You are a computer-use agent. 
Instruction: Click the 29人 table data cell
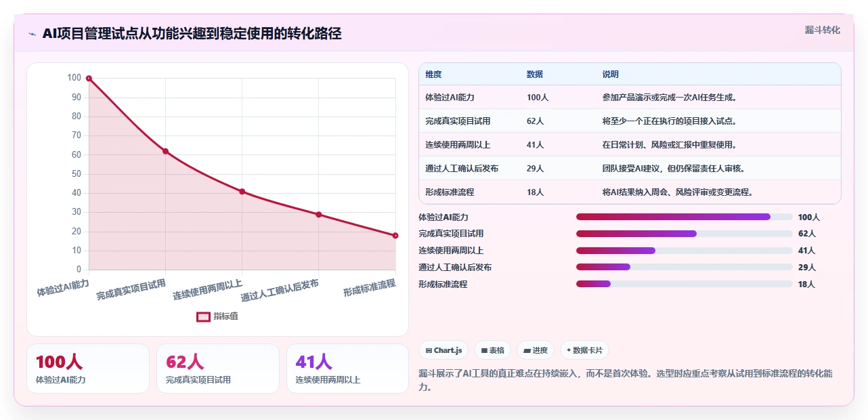[559, 169]
